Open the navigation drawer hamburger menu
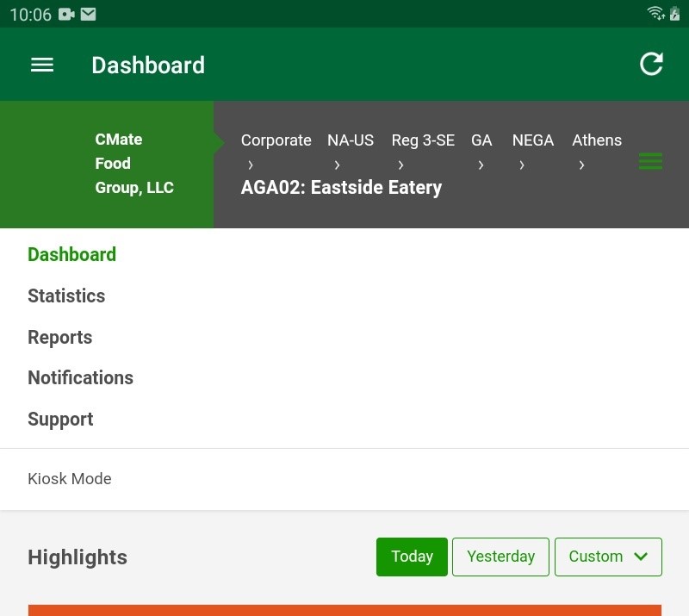 (41, 65)
